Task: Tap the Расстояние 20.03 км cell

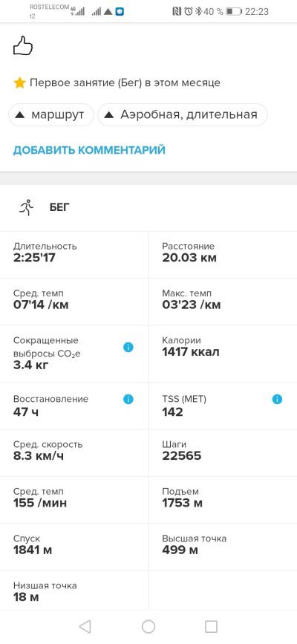Action: pyautogui.click(x=223, y=255)
